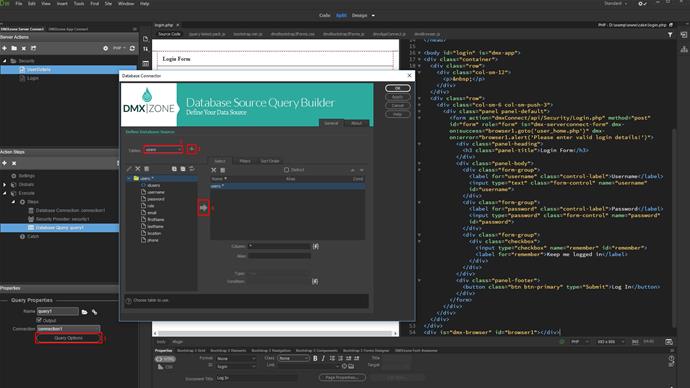Screen dimensions: 690x388
Task: Select the Login server action
Action: coord(33,78)
